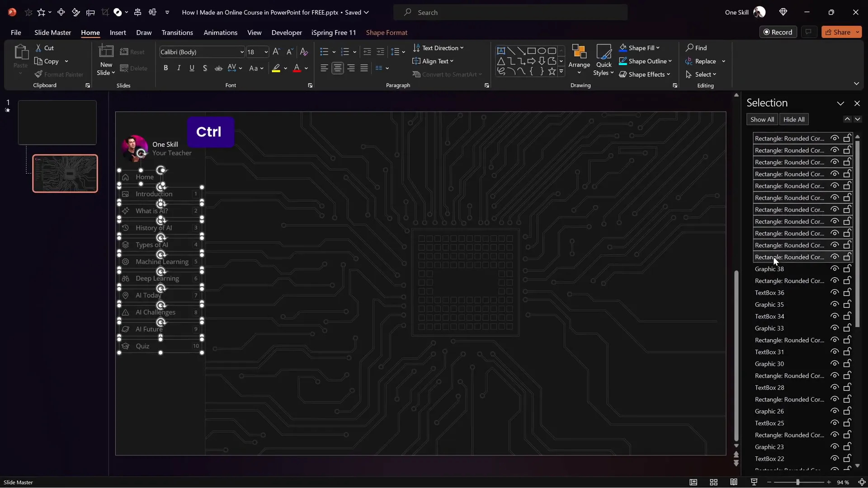Toggle bold formatting
Viewport: 868px width, 488px height.
click(165, 68)
